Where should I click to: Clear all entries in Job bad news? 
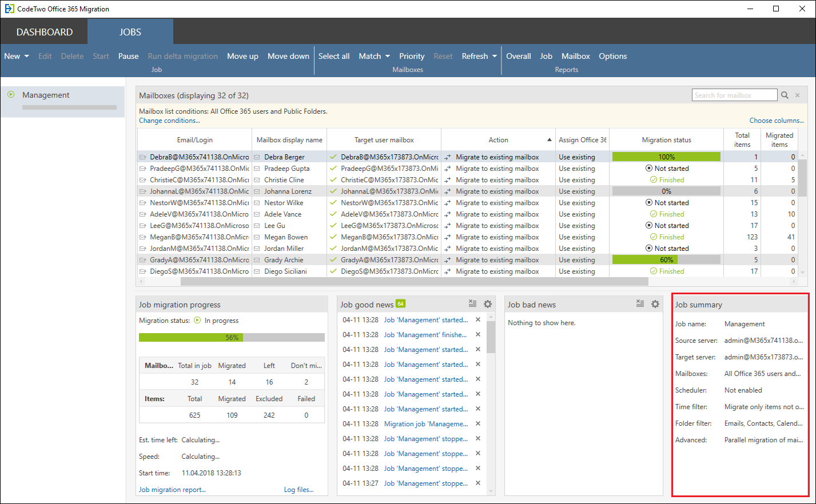coord(640,303)
